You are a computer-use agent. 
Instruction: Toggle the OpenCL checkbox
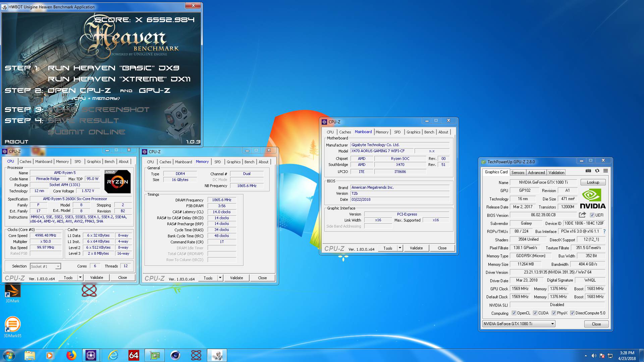click(514, 313)
